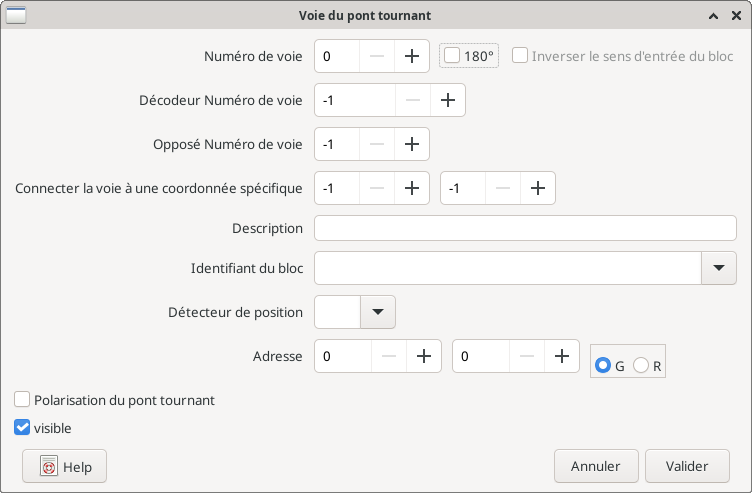The width and height of the screenshot is (752, 493).
Task: Click the Help lifebuoy icon
Action: tap(48, 467)
